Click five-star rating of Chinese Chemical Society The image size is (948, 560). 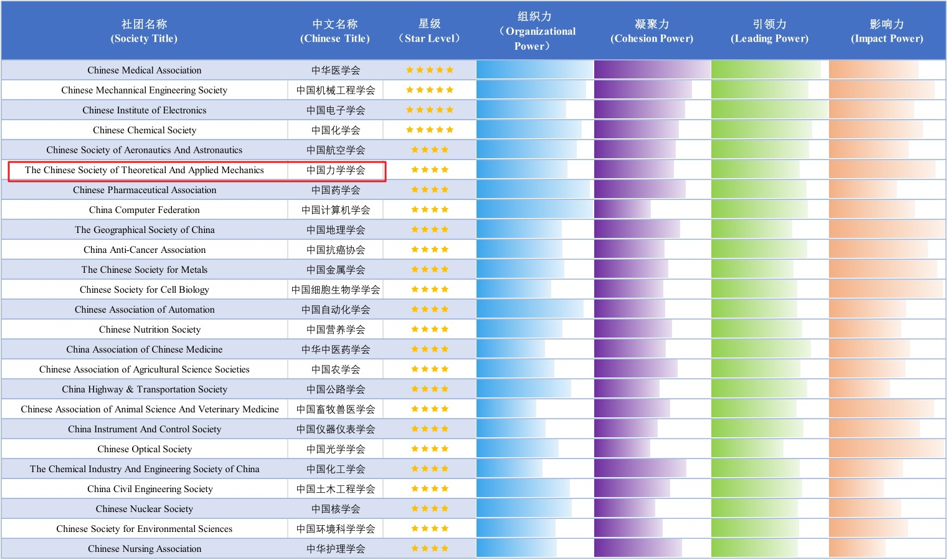coord(430,130)
